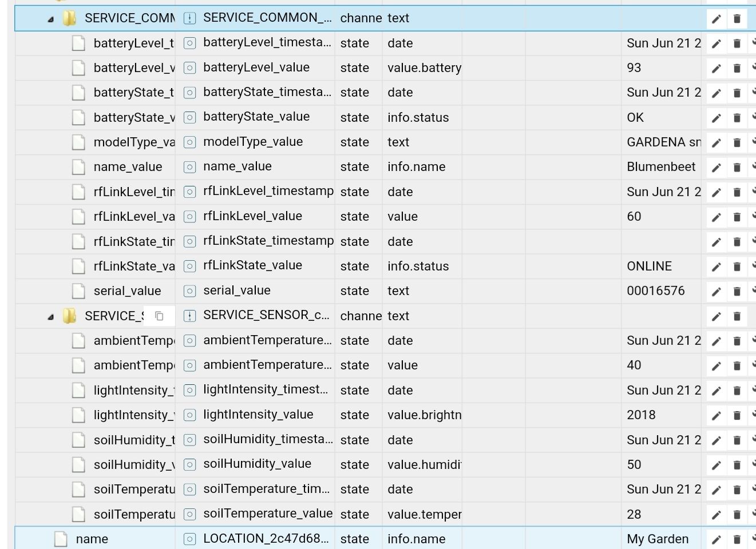Edit the modelType_value object
This screenshot has height=549, width=756.
[x=717, y=143]
